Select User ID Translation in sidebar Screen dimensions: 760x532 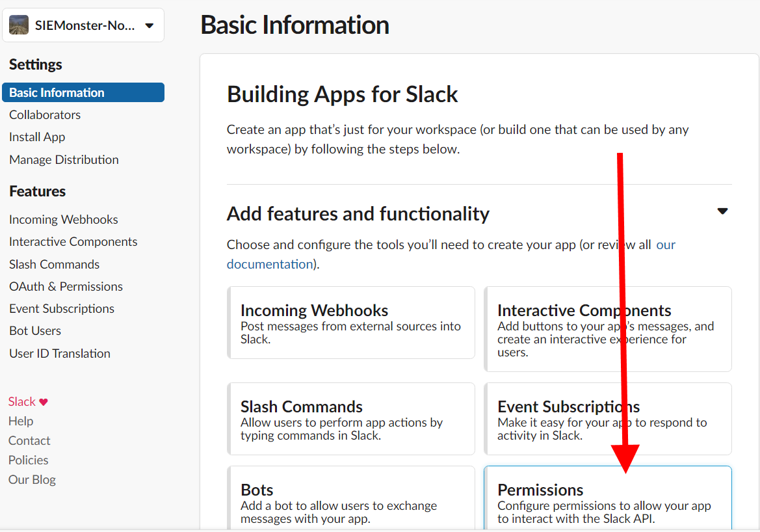click(x=60, y=353)
